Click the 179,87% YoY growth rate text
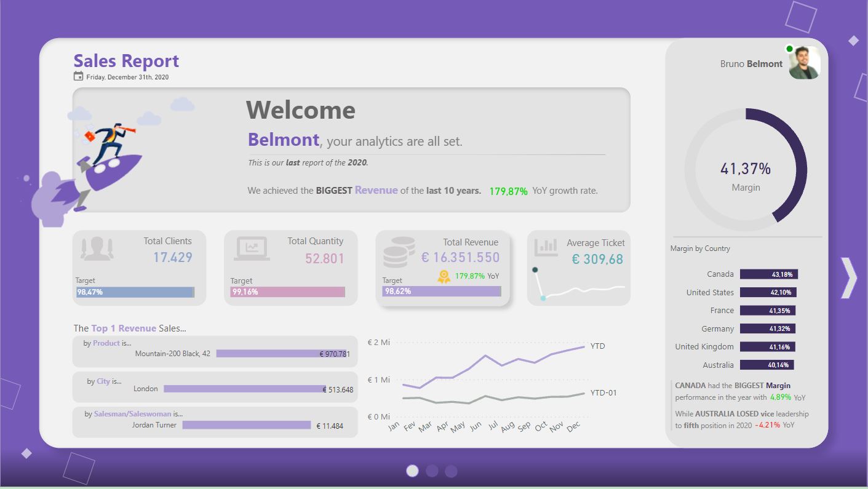The image size is (868, 489). [543, 191]
